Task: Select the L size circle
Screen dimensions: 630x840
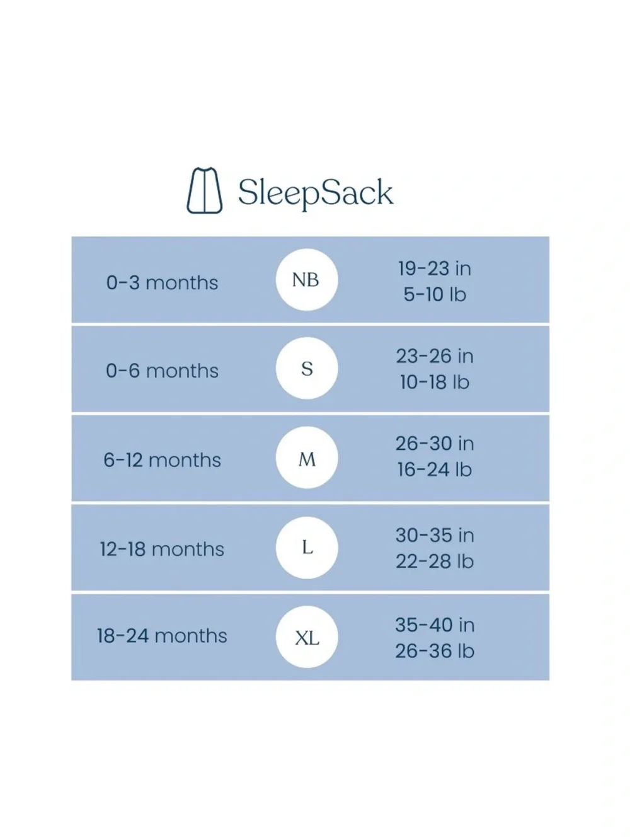Action: 307,547
